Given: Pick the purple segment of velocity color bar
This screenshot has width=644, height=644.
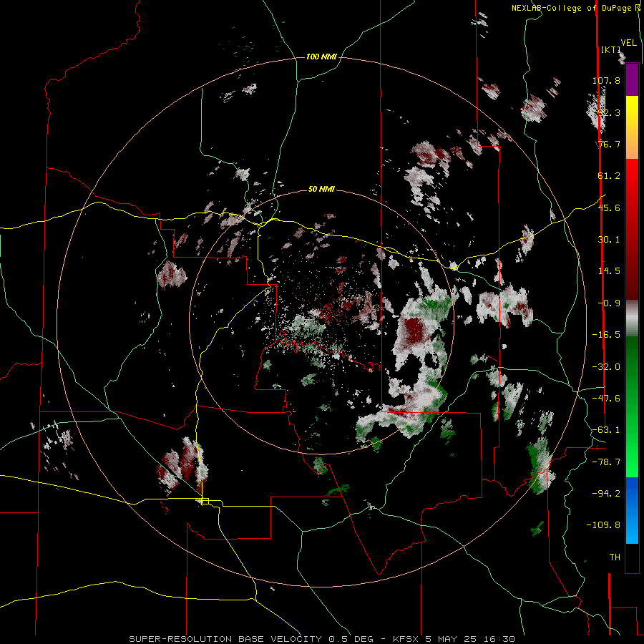Looking at the screenshot, I should (632, 80).
